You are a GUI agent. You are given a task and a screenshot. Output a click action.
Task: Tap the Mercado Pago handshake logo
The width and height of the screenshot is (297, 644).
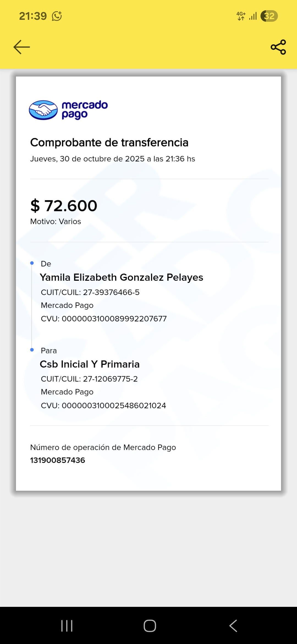(43, 110)
